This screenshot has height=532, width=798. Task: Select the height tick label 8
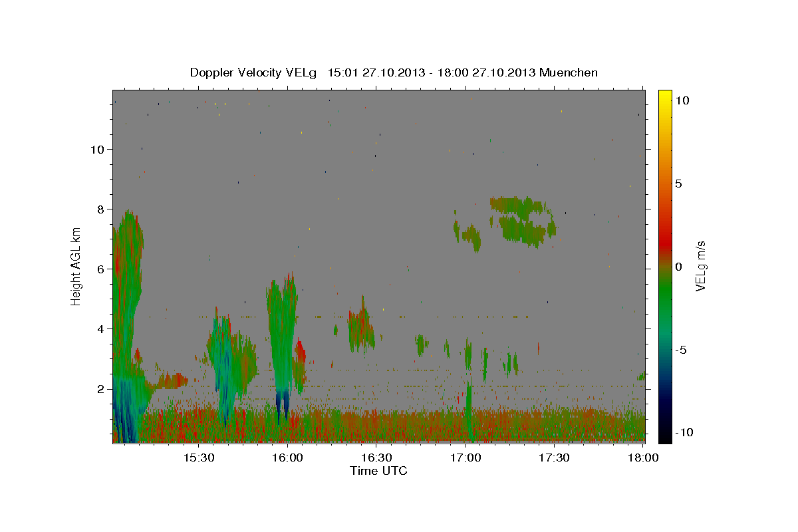point(101,209)
